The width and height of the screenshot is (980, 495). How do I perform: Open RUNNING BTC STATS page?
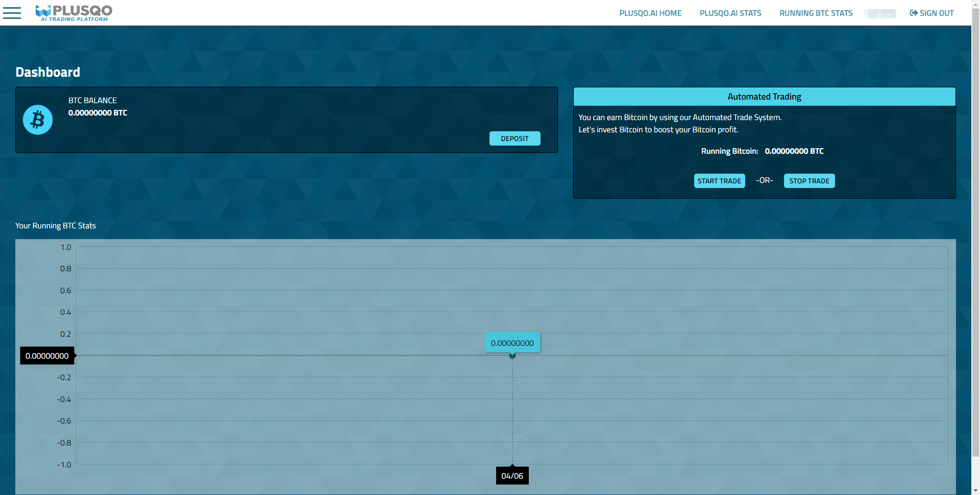tap(816, 13)
